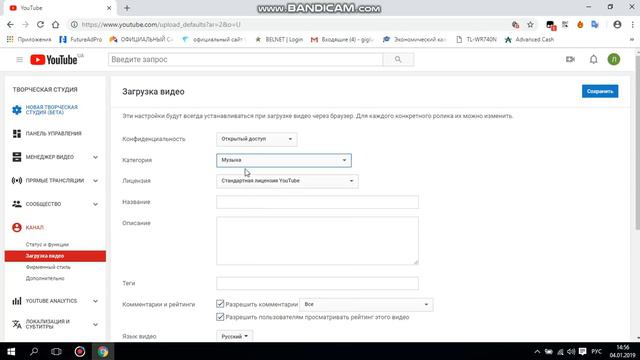This screenshot has width=640, height=360.
Task: Open the Advanced Cash bookmark
Action: (530, 40)
